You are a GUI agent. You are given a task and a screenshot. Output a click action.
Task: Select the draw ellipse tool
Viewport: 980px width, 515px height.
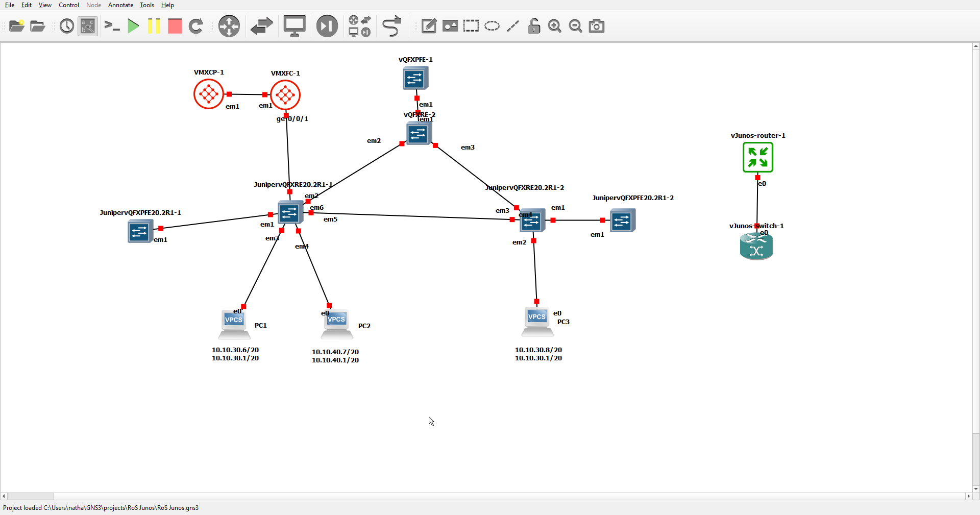point(492,26)
